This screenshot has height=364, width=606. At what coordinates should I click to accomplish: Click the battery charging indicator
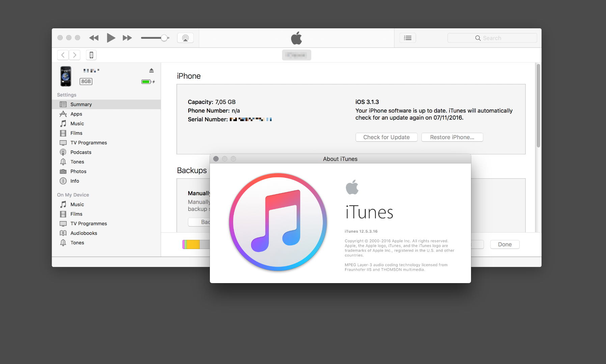[x=148, y=82]
